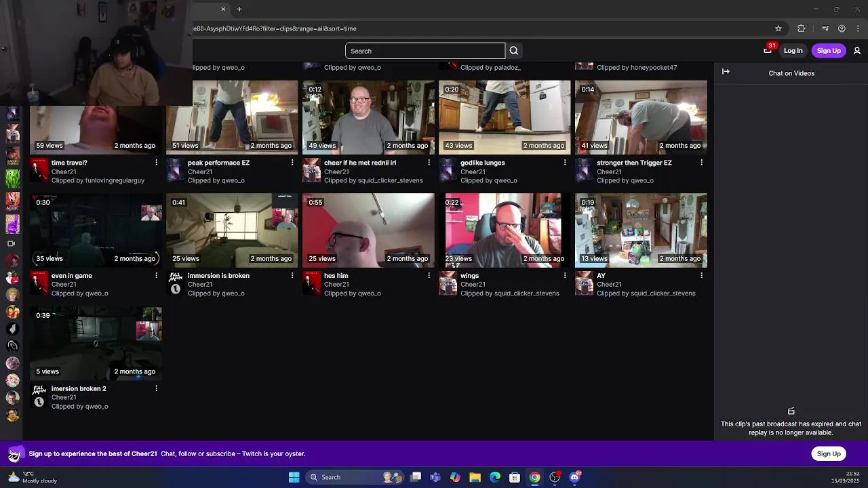
Task: Play the 'immersion is broken' clip thumbnail
Action: tap(232, 230)
